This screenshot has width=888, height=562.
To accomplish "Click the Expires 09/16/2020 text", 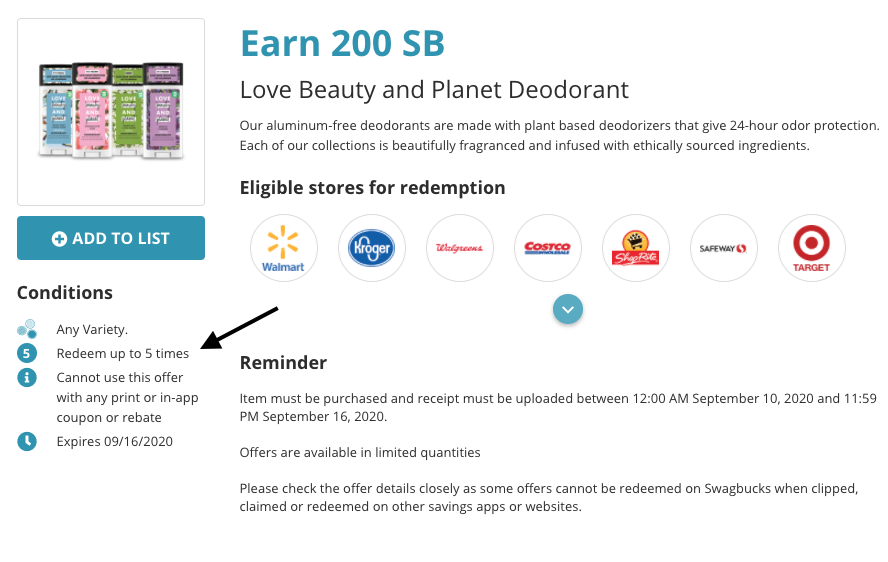I will (115, 441).
